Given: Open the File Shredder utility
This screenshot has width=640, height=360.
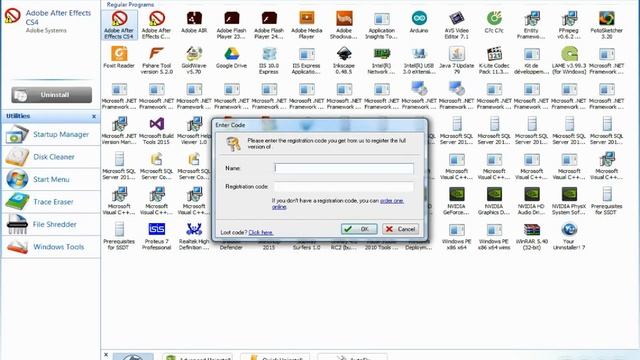Looking at the screenshot, I should [x=51, y=224].
